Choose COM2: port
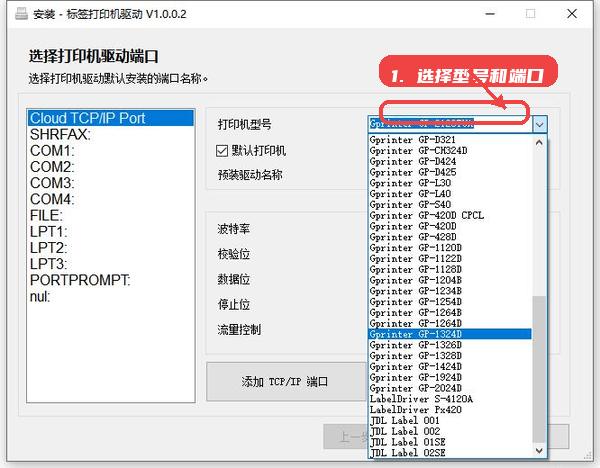The height and width of the screenshot is (468, 600). tap(111, 167)
